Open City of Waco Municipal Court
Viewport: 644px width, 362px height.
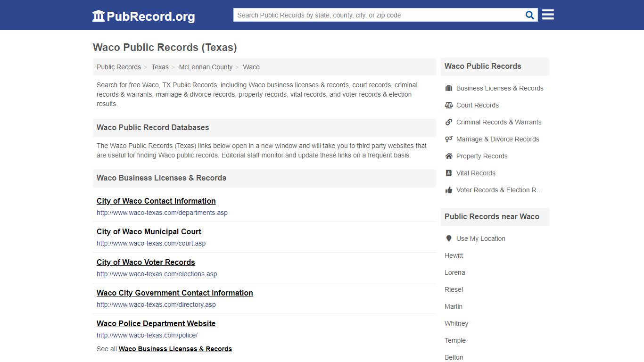click(149, 231)
